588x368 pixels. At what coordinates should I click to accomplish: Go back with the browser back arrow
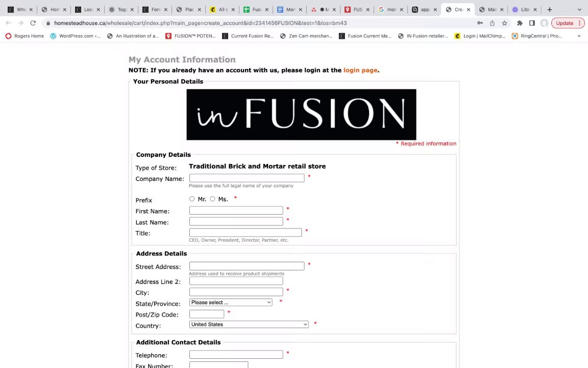pyautogui.click(x=9, y=23)
